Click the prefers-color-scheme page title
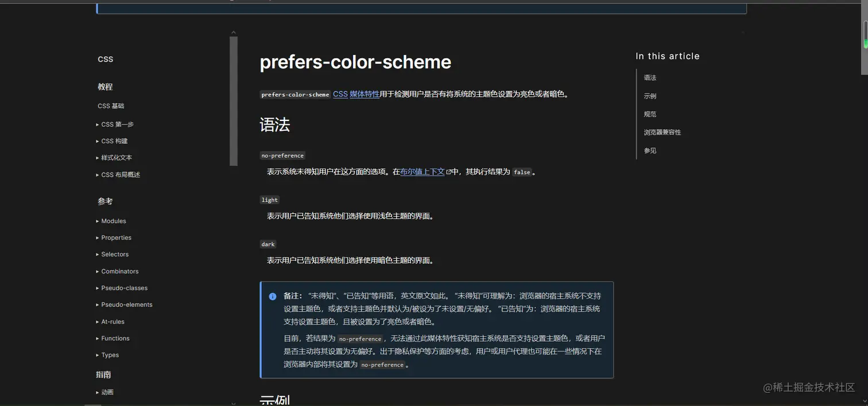Viewport: 868px width, 406px height. click(355, 62)
